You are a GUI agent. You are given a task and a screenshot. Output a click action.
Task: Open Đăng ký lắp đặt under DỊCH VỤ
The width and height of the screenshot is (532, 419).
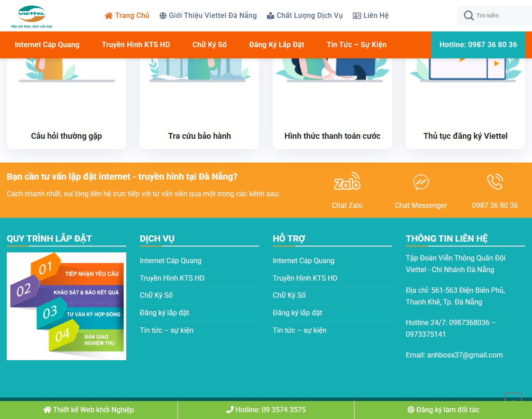click(164, 313)
